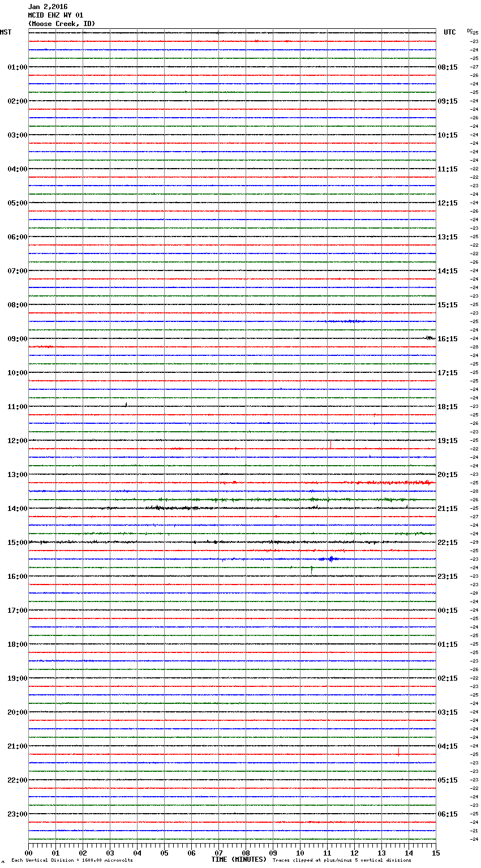Click the 11:15 UTC time label

click(x=448, y=169)
